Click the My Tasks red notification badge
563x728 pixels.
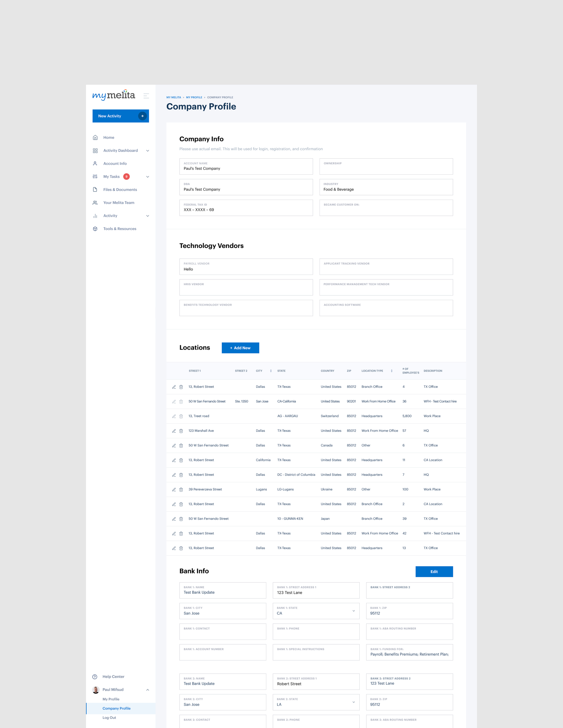pyautogui.click(x=126, y=177)
